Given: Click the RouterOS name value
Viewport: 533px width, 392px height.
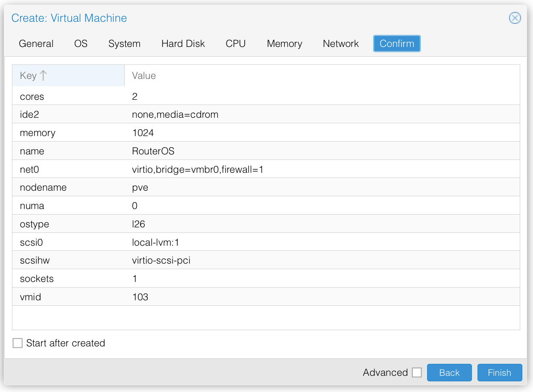Looking at the screenshot, I should tap(153, 151).
